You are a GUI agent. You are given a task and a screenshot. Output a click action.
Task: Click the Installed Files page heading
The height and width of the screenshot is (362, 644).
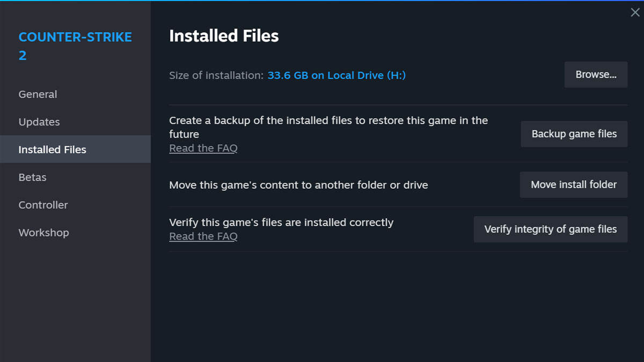(x=224, y=36)
